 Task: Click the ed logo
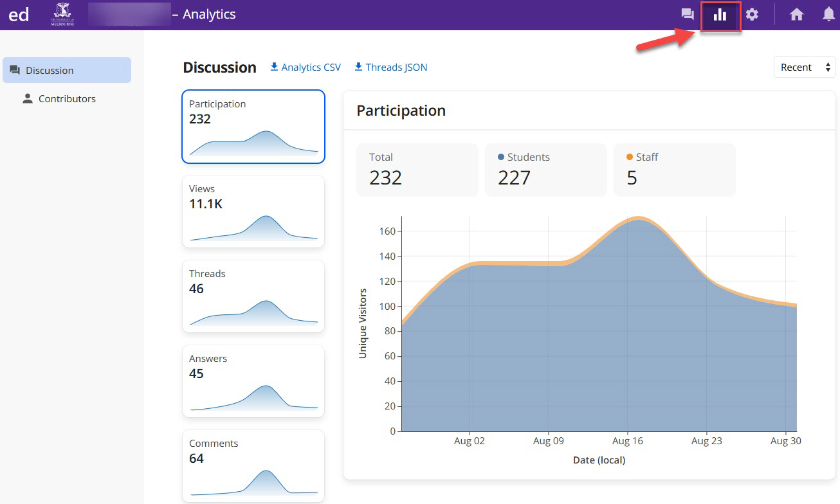pyautogui.click(x=19, y=14)
